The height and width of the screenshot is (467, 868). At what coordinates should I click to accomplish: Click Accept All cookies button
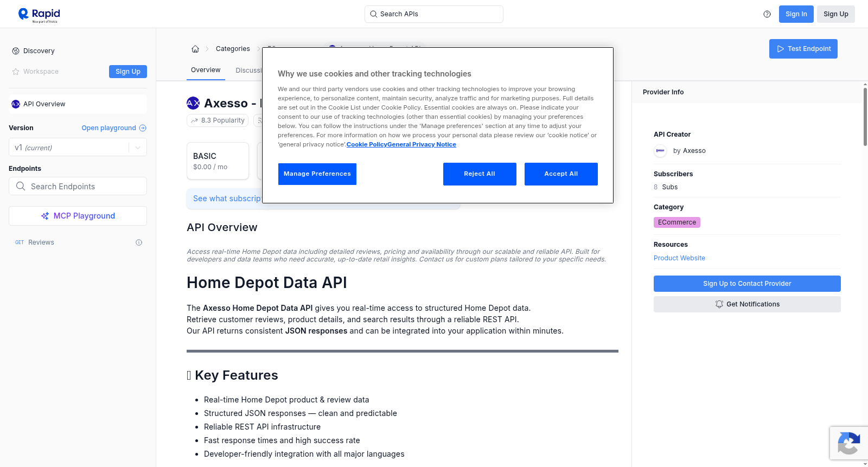[561, 174]
